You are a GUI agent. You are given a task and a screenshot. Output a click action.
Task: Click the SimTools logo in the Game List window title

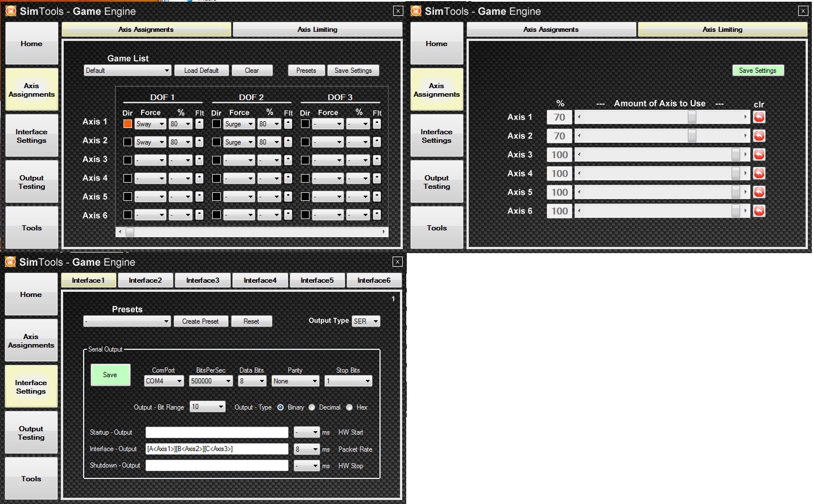point(11,11)
